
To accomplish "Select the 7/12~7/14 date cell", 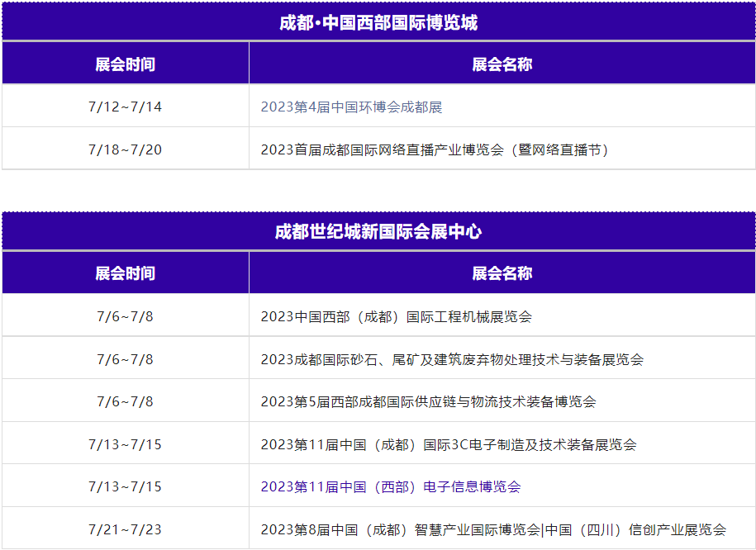I will (x=125, y=107).
